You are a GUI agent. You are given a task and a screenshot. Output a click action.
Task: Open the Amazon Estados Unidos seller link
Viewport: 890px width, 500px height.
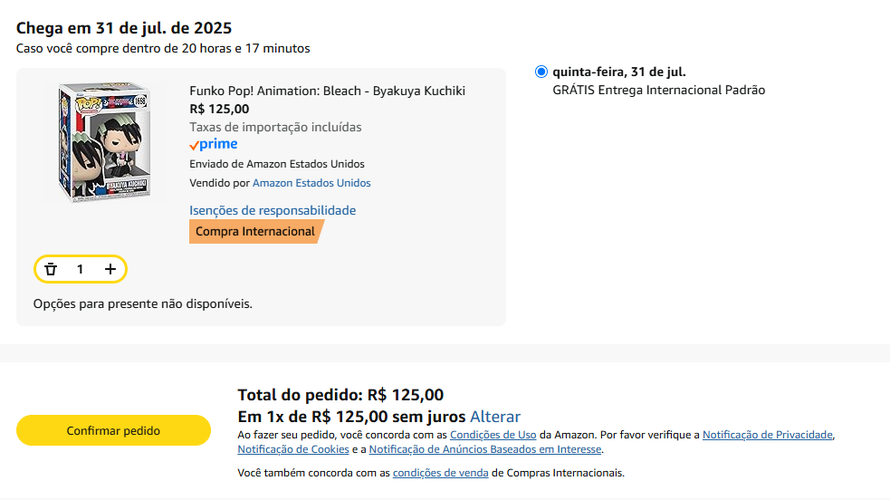coord(311,183)
